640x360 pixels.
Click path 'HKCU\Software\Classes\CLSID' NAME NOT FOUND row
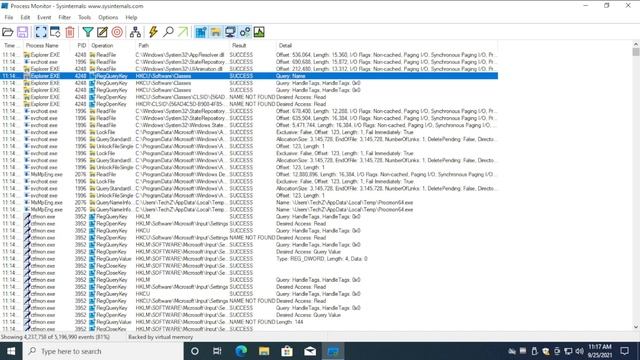(180, 97)
